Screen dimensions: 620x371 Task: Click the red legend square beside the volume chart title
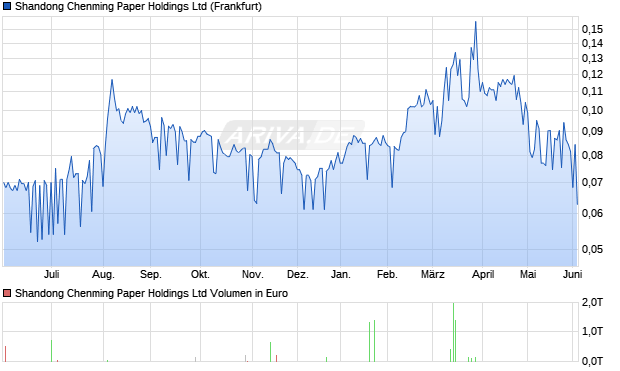(x=7, y=293)
